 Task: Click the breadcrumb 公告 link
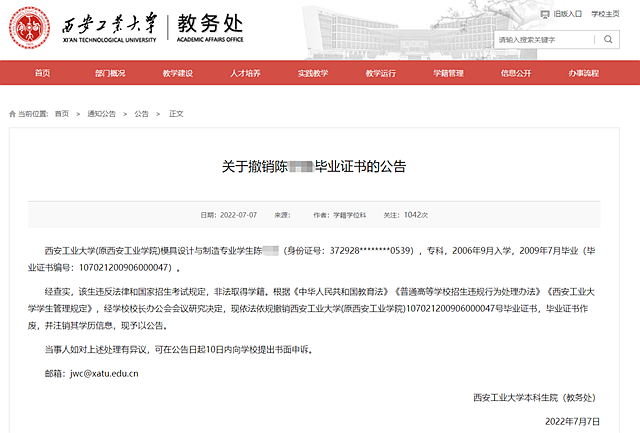(142, 114)
